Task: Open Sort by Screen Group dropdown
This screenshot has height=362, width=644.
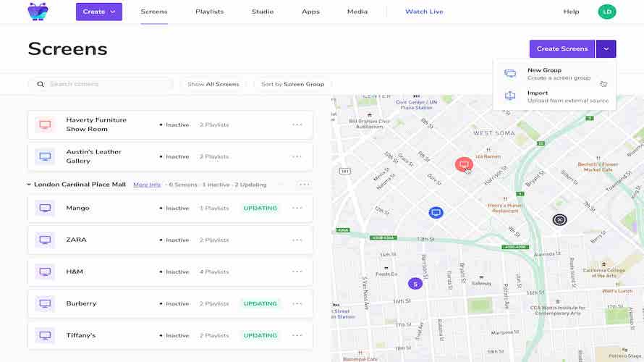Action: click(x=292, y=84)
